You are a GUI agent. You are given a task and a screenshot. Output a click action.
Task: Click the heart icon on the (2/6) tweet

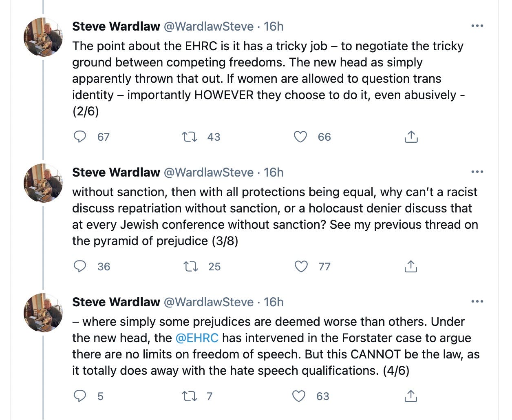pos(301,137)
